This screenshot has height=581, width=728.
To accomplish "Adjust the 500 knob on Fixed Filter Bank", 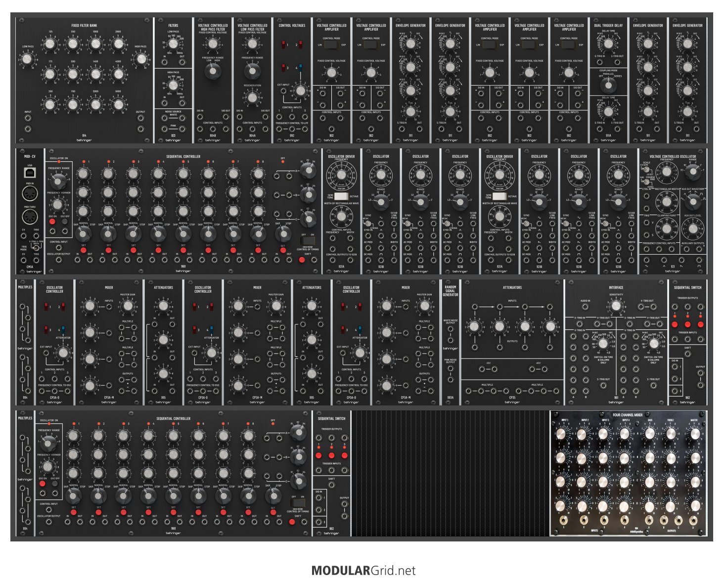I will [73, 75].
